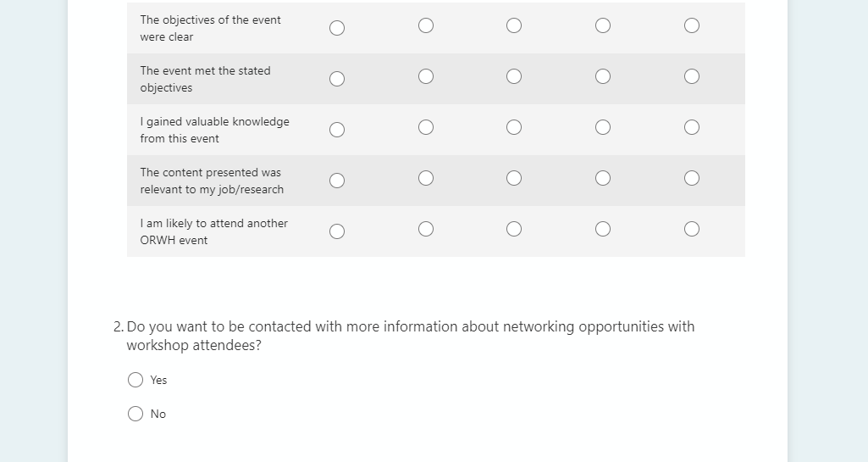The height and width of the screenshot is (462, 868).
Task: Choose last rating for 'attend another ORWH event'
Action: pyautogui.click(x=692, y=229)
